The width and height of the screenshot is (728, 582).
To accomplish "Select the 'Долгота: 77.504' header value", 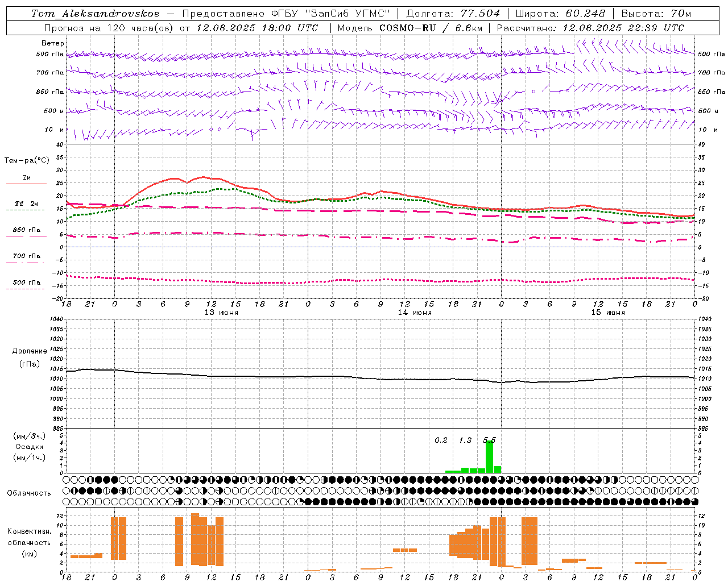I will pyautogui.click(x=453, y=14).
